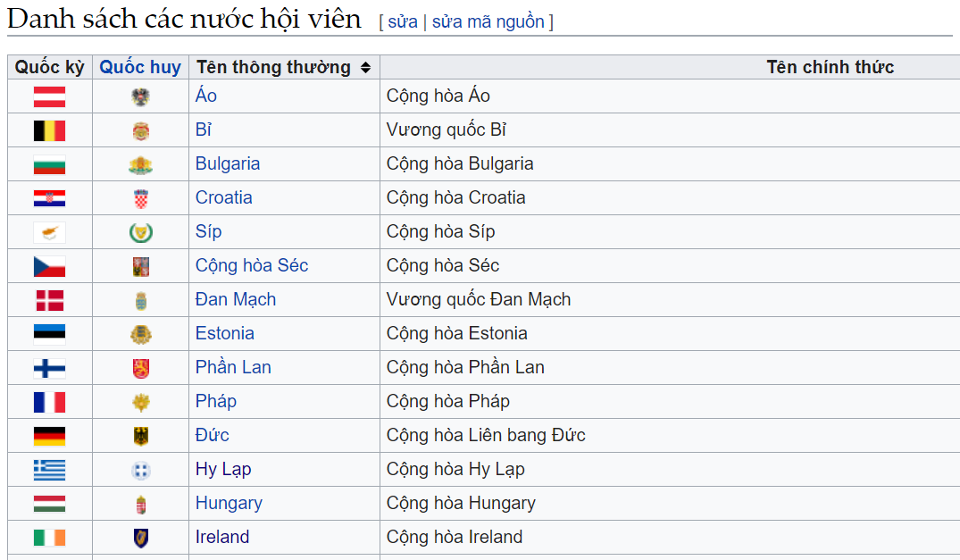Open the Phần Lan article link
This screenshot has height=560, width=960.
click(x=233, y=367)
